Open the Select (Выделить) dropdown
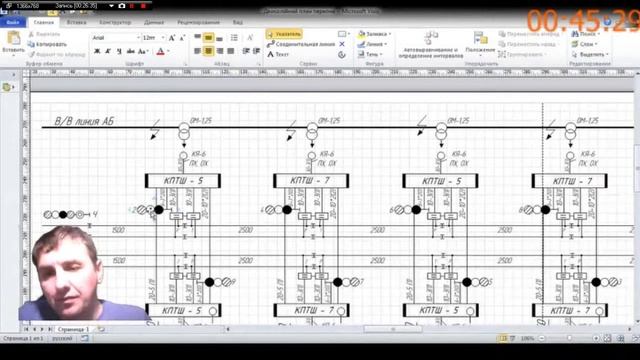This screenshot has width=640, height=360. click(590, 54)
